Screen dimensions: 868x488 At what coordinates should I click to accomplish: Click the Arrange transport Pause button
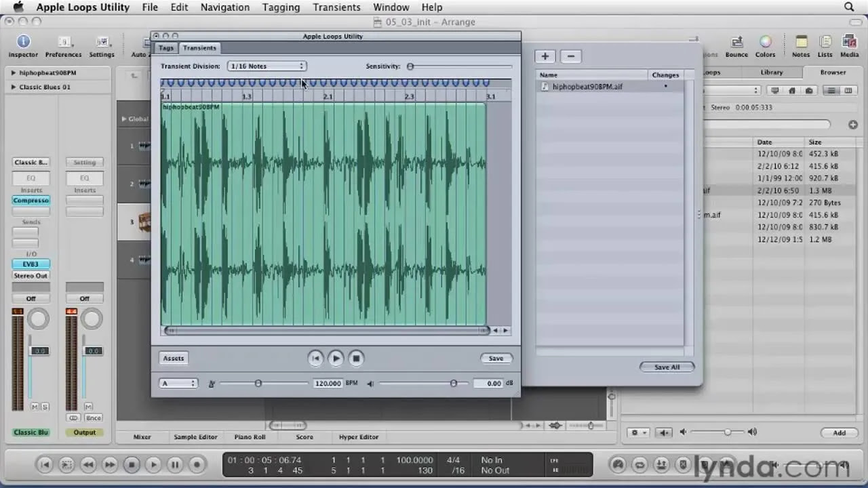tap(175, 464)
